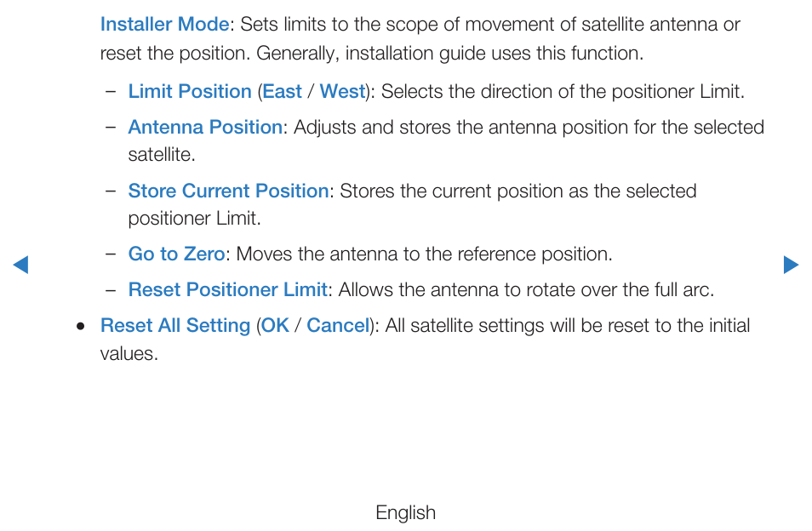The height and width of the screenshot is (531, 812).
Task: Select Store Current Position term
Action: click(228, 191)
